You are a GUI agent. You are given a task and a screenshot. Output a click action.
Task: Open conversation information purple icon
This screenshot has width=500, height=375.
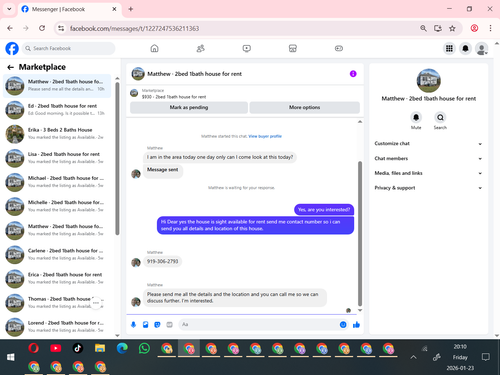tap(353, 74)
